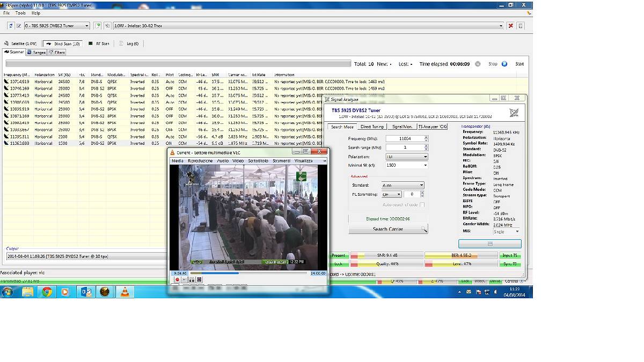Sort by the SNR column header
This screenshot has width=644, height=362.
[x=217, y=75]
